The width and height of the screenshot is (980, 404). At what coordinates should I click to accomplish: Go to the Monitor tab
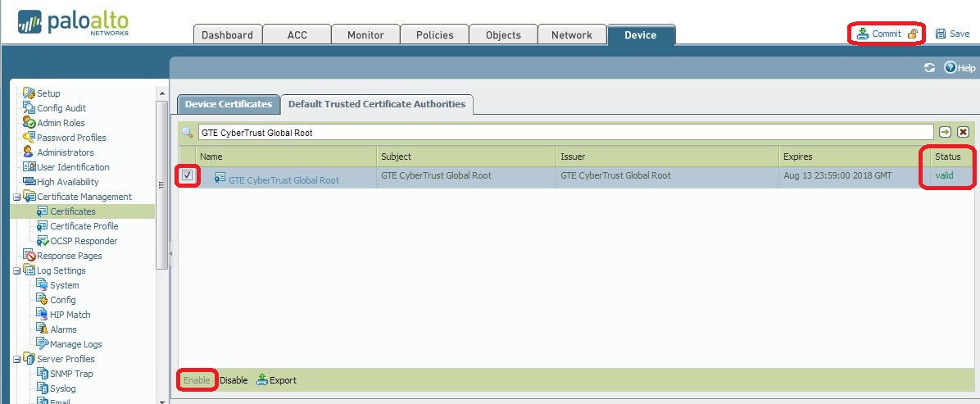(x=365, y=35)
